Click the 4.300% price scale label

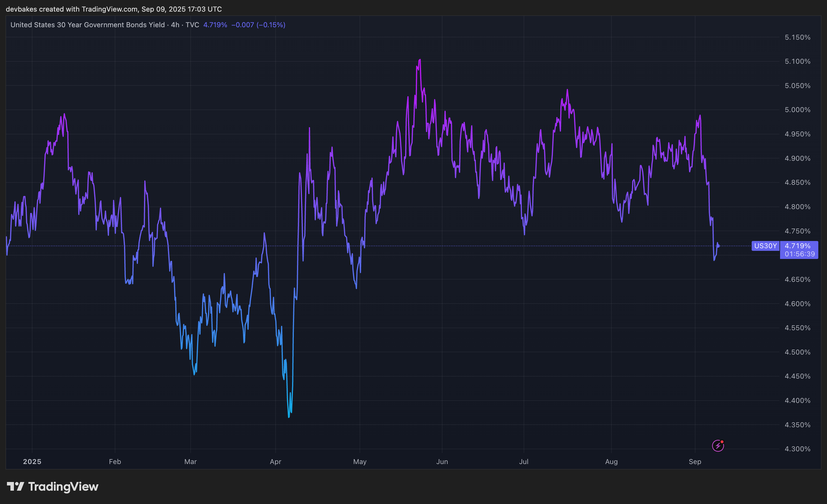[x=797, y=449]
